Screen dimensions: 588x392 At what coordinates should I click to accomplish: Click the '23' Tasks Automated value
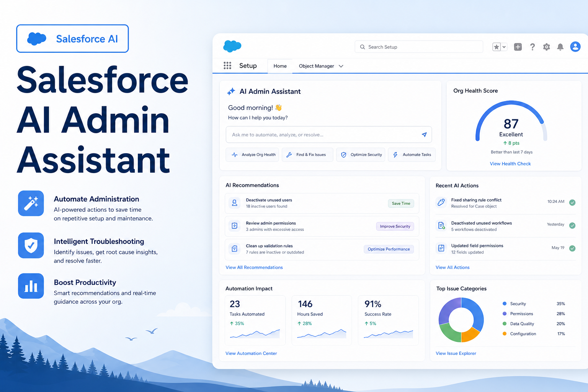(x=235, y=304)
